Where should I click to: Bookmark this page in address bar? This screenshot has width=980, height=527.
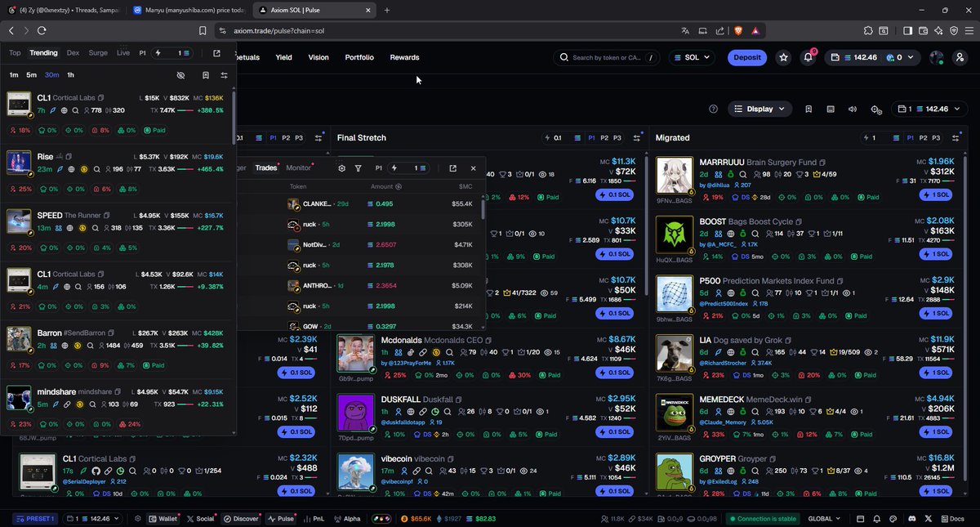(x=203, y=30)
